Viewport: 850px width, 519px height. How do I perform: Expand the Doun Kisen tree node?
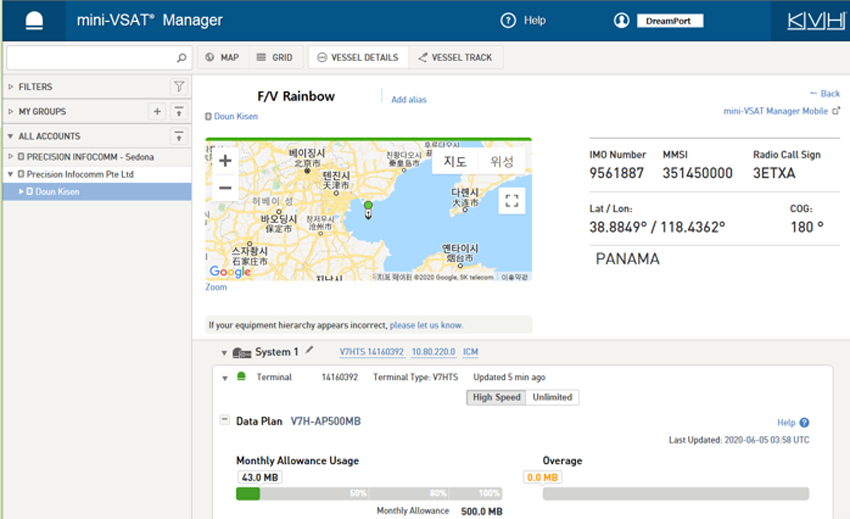21,191
